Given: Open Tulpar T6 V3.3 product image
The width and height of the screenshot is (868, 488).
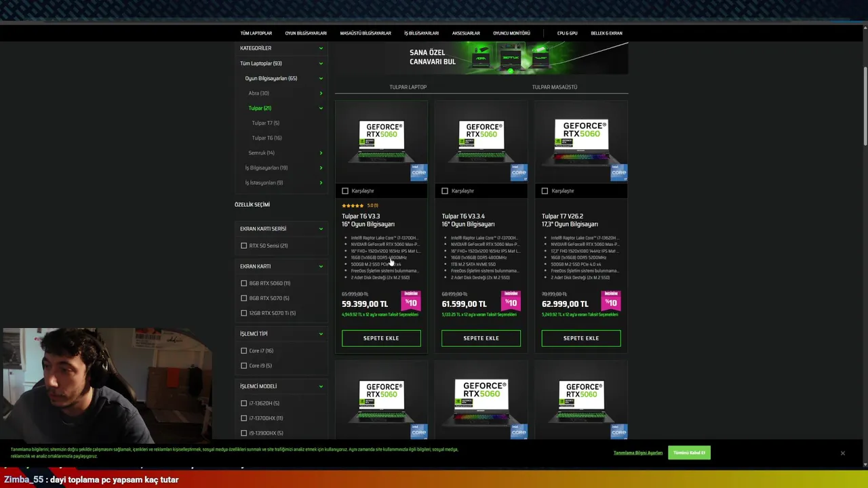Looking at the screenshot, I should 381,142.
